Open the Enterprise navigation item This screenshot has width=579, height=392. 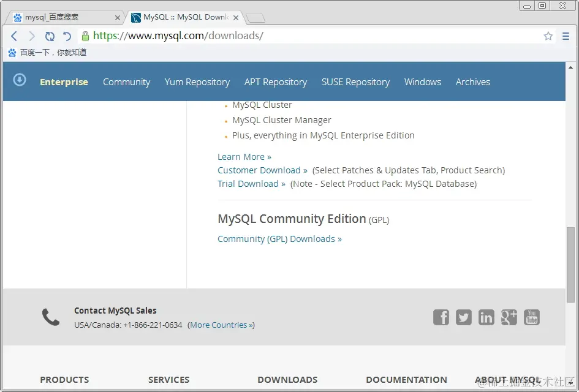(64, 82)
